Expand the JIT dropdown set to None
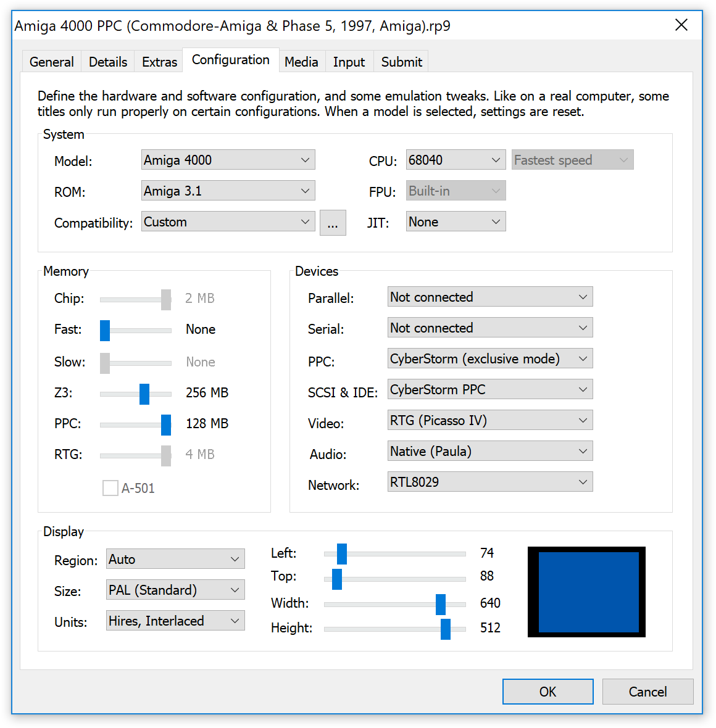The image size is (716, 728). (x=456, y=221)
